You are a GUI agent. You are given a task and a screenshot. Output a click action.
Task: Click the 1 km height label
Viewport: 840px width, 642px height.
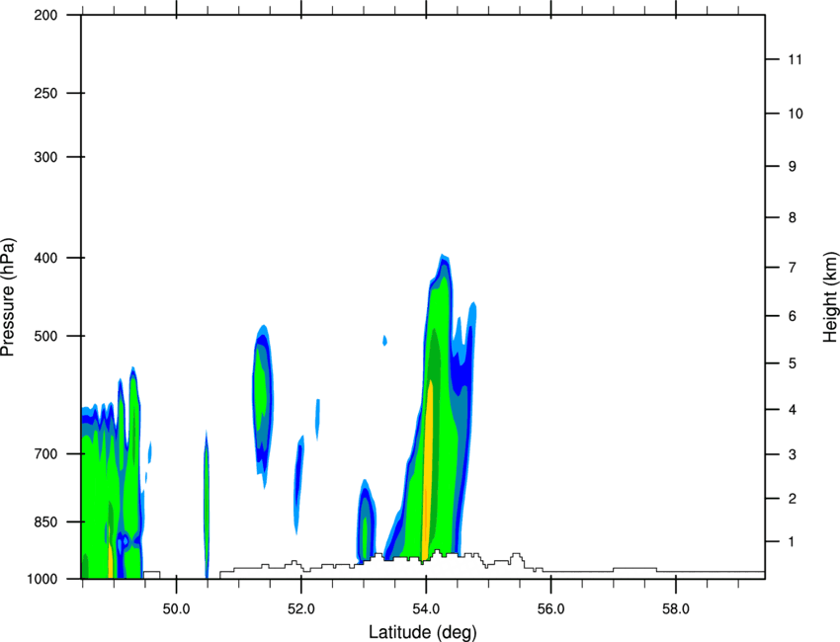pos(793,542)
